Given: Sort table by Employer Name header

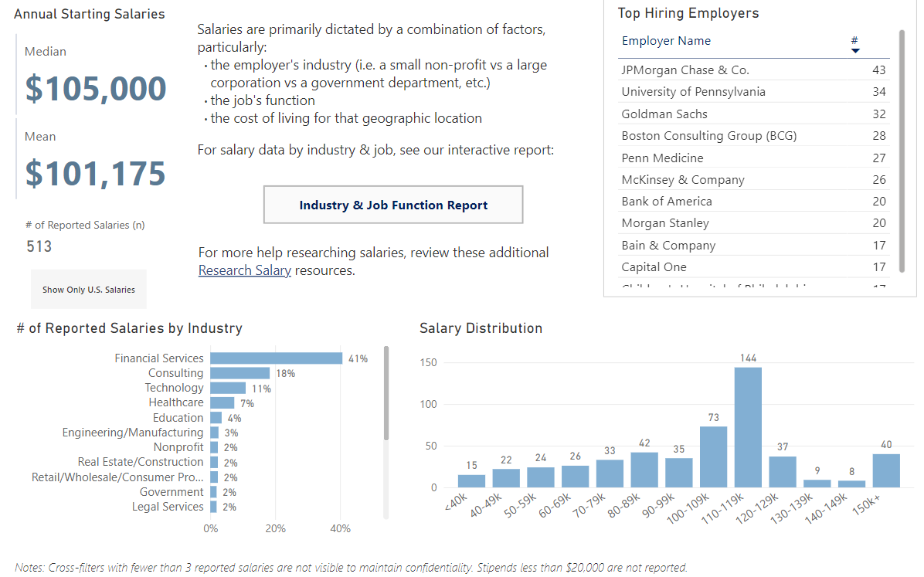Looking at the screenshot, I should [666, 41].
